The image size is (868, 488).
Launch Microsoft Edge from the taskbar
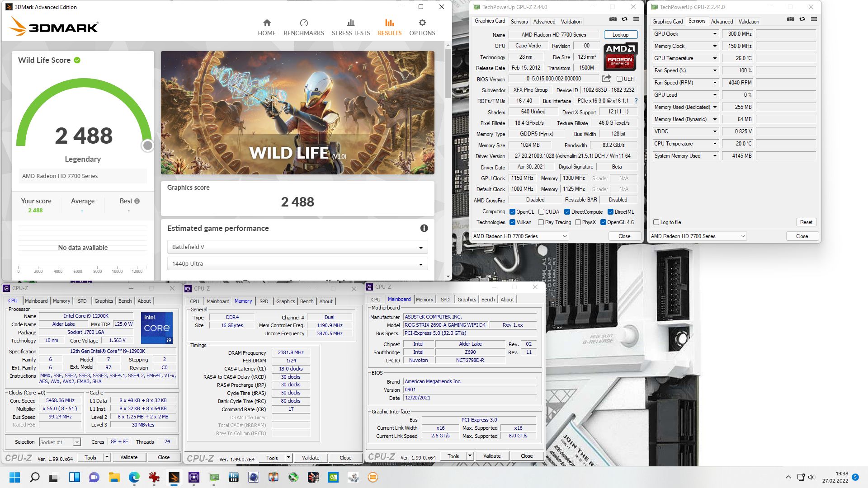(134, 477)
